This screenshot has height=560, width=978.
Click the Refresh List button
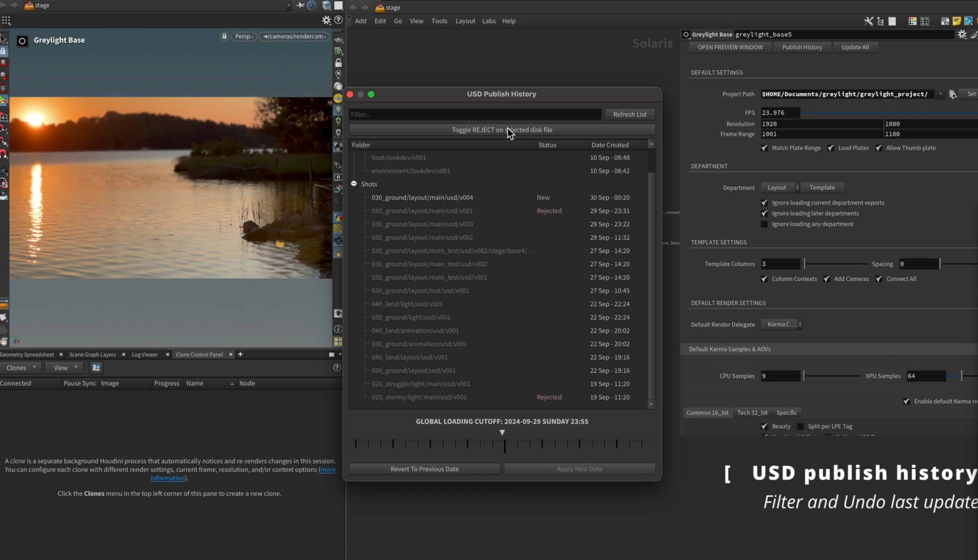[630, 114]
